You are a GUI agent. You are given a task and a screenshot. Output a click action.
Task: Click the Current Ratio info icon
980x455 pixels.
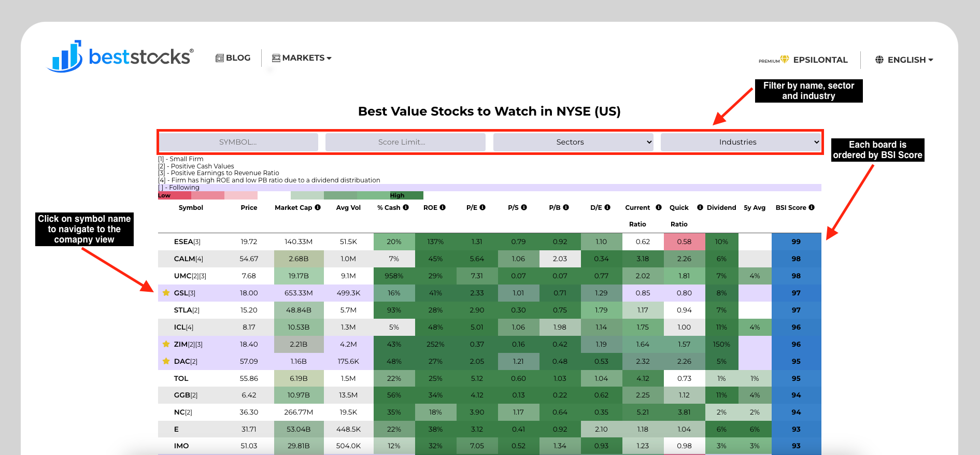659,207
